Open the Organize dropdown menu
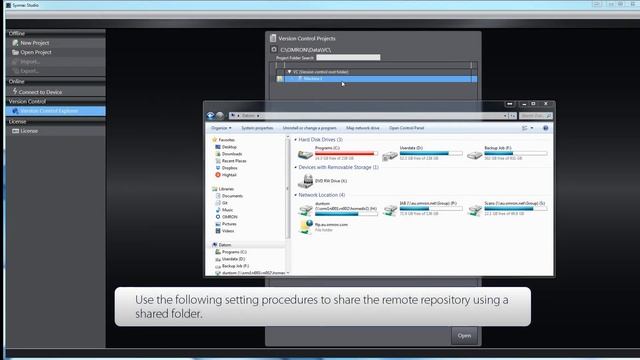Viewport: 640px width, 360px height. tap(221, 128)
